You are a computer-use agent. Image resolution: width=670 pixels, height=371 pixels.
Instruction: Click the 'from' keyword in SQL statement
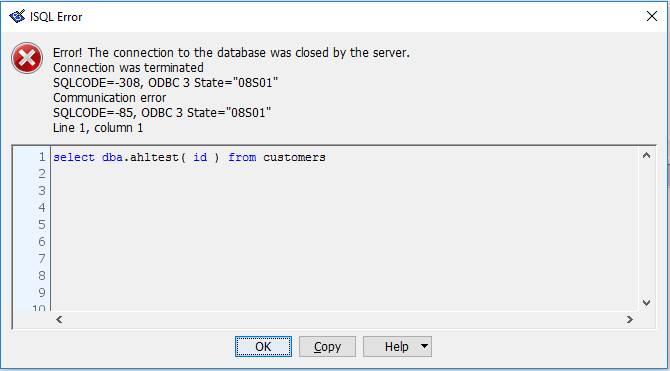pos(242,158)
